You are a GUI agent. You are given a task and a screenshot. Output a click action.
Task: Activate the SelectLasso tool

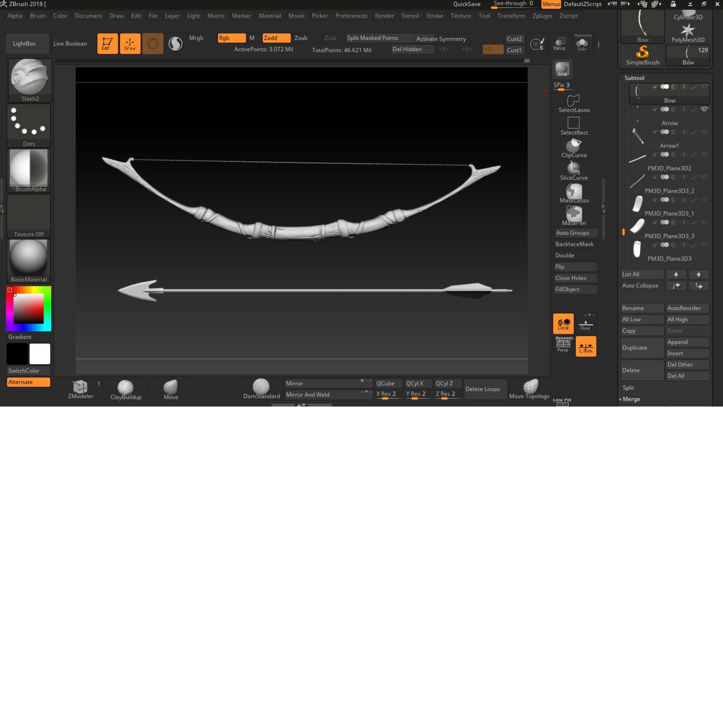tap(574, 101)
